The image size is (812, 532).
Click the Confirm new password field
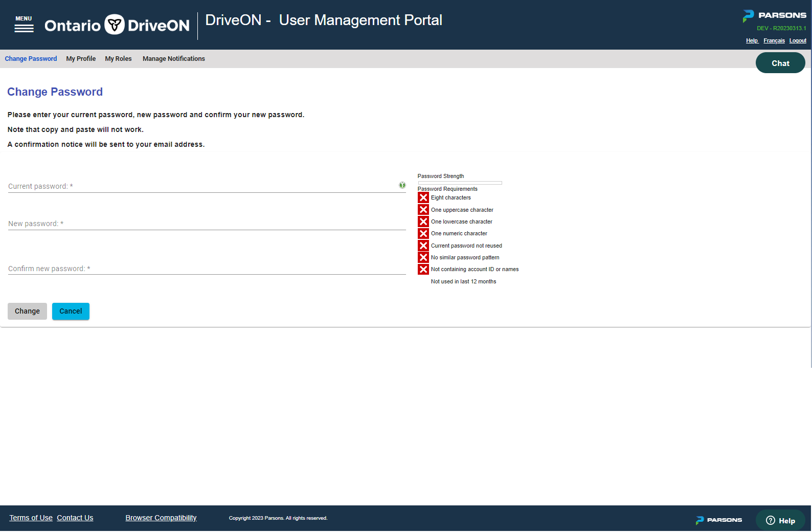click(x=207, y=269)
